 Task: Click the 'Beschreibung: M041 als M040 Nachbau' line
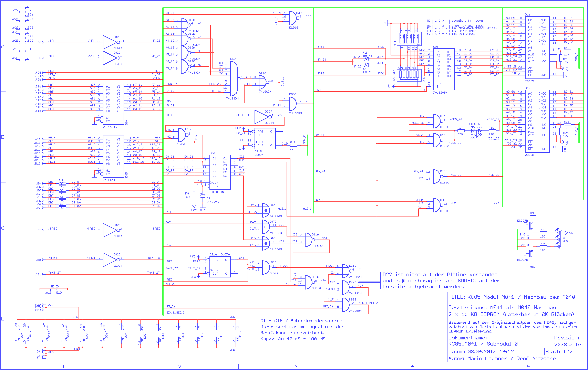click(x=502, y=307)
